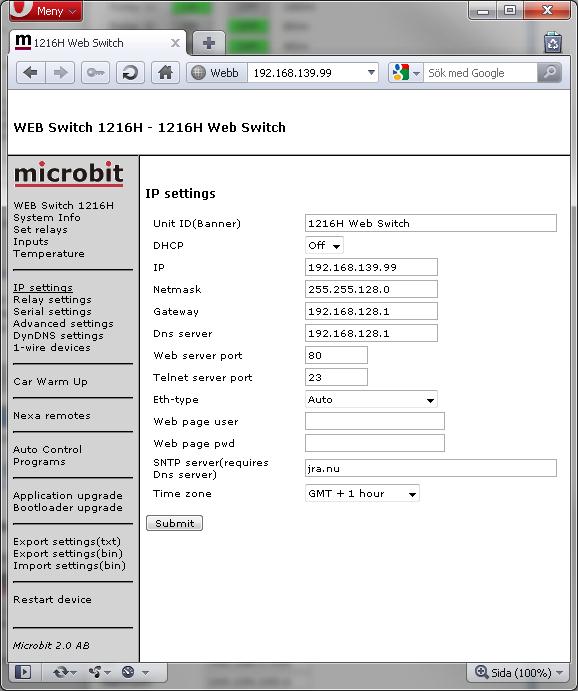Open a new tab with the plus button
The height and width of the screenshot is (691, 578).
pos(209,43)
